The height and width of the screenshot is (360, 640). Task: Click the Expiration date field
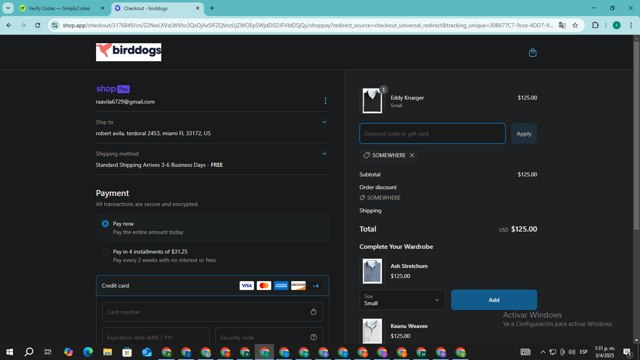coord(156,336)
